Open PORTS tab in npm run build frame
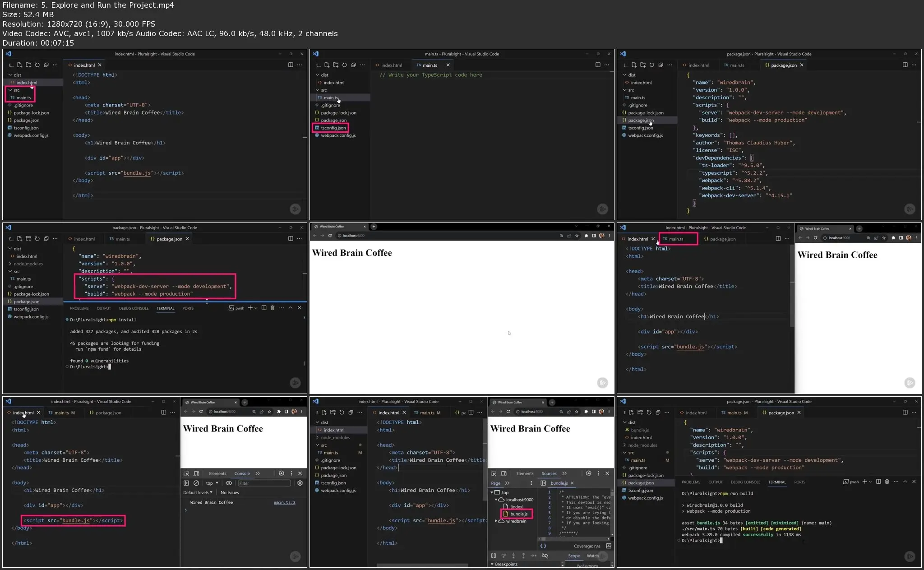 click(x=799, y=482)
